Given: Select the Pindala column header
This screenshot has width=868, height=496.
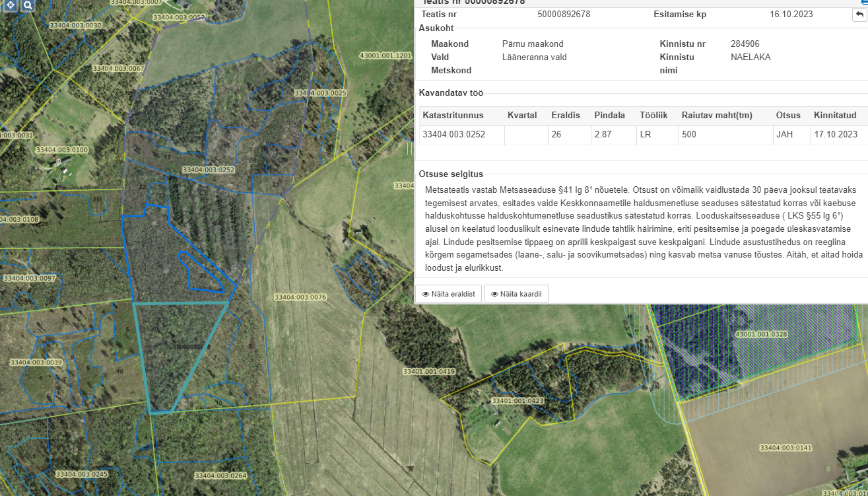Looking at the screenshot, I should coord(609,115).
